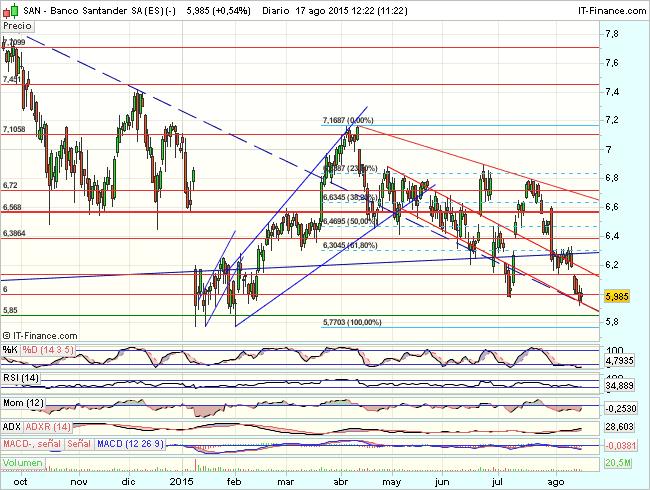Click the Fibonacci label 6,4695 (50,00%)
The height and width of the screenshot is (490, 650).
pos(351,221)
